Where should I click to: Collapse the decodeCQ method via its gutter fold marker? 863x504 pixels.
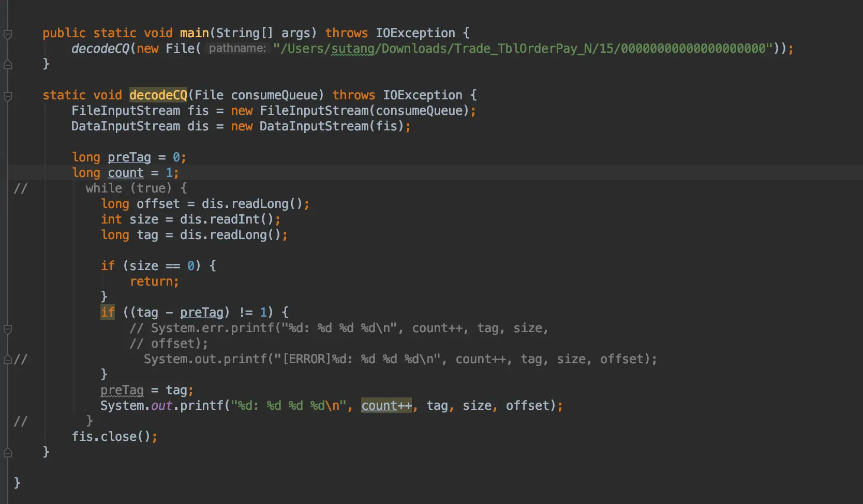click(x=8, y=97)
